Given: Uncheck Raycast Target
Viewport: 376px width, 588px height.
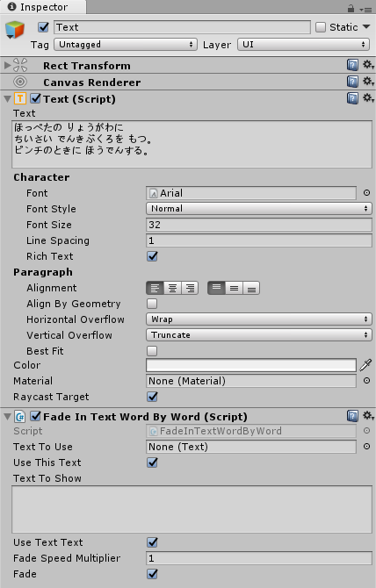Looking at the screenshot, I should pyautogui.click(x=152, y=397).
